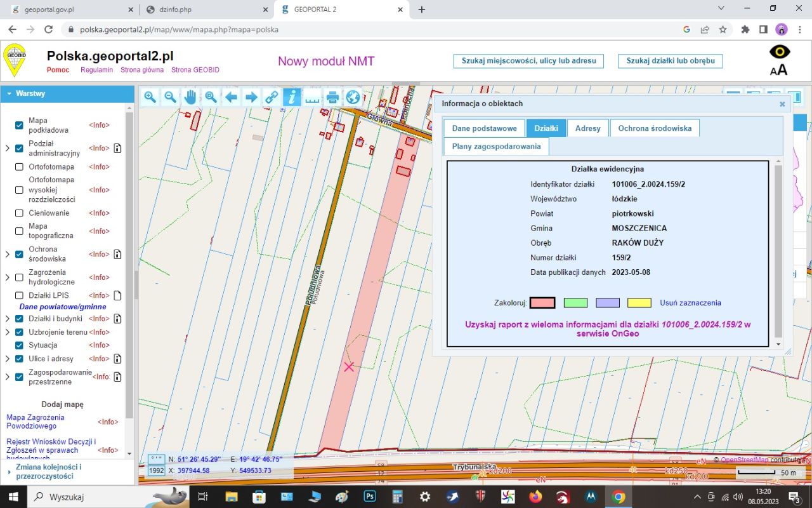Viewport: 812px width, 508px height.
Task: Expand the Podział administracyjny layer group
Action: click(7, 149)
